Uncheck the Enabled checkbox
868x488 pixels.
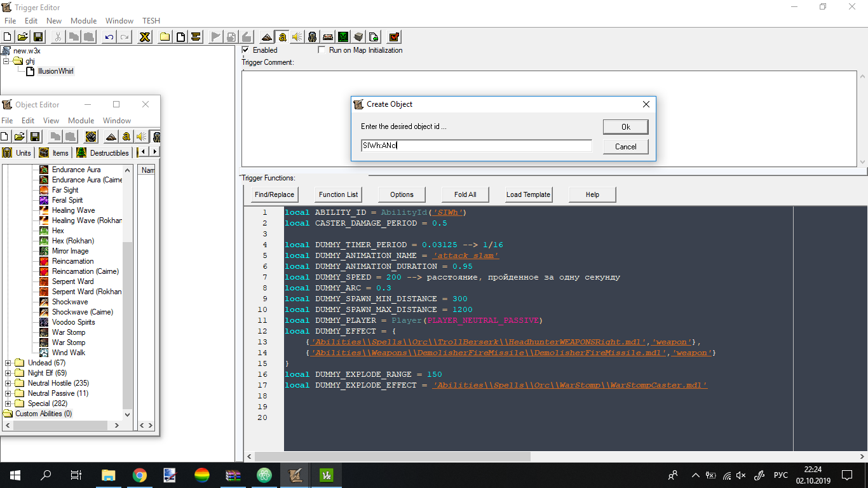point(246,50)
